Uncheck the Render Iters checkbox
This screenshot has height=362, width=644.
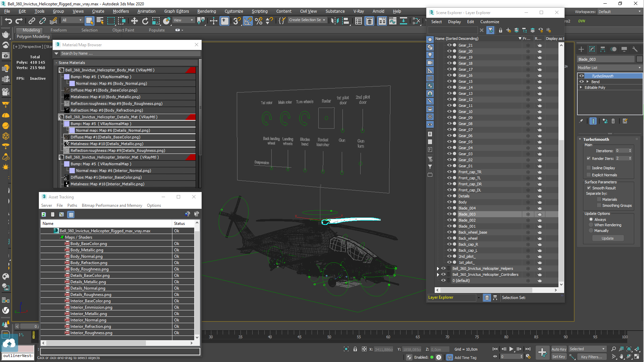click(589, 159)
